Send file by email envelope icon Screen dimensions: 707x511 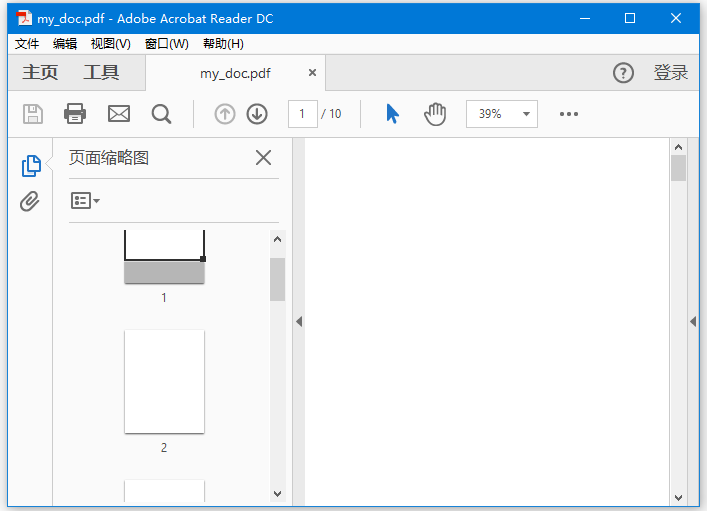[x=119, y=114]
